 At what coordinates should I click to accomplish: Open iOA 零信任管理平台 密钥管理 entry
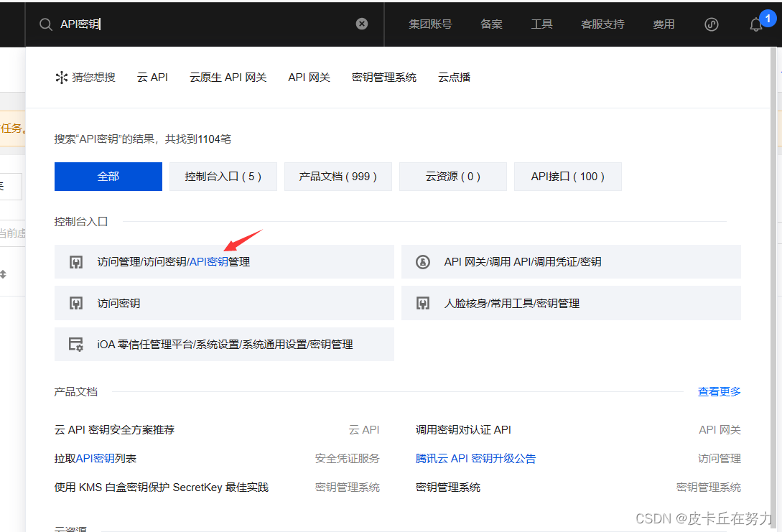pyautogui.click(x=224, y=344)
